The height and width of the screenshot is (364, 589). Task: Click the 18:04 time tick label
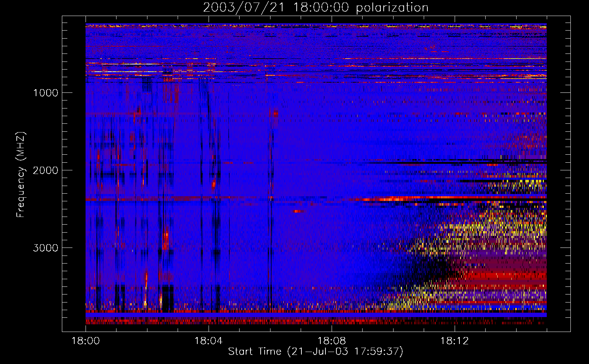(x=209, y=341)
